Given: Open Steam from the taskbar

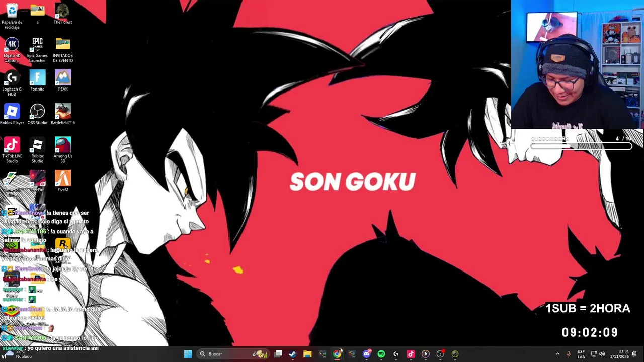Looking at the screenshot, I should [x=293, y=354].
